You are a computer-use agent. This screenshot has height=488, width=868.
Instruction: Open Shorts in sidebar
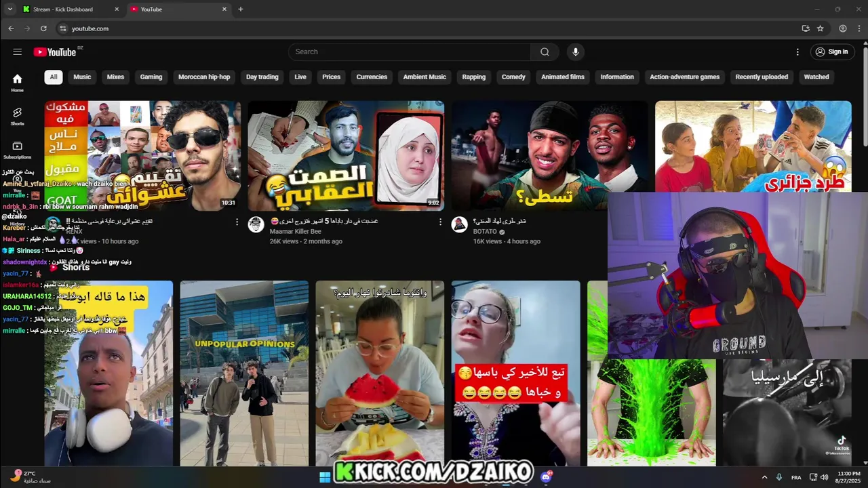click(17, 116)
